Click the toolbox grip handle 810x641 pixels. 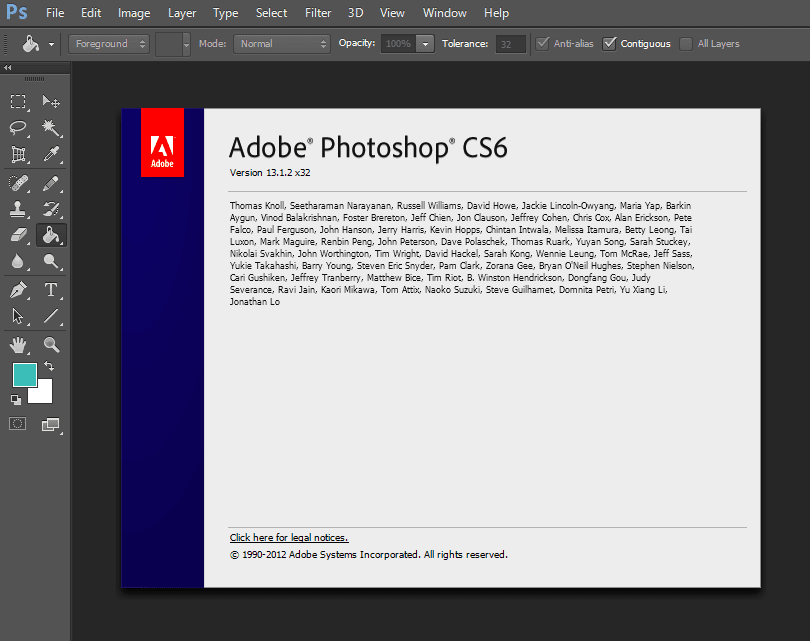[x=35, y=79]
